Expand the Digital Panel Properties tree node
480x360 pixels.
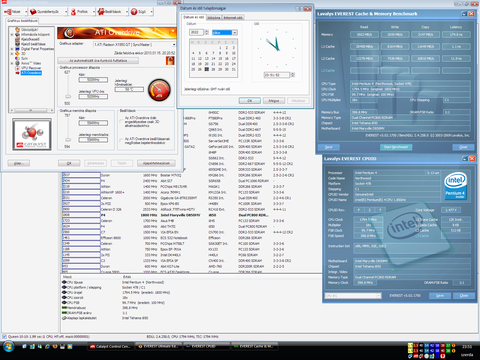(x=12, y=49)
